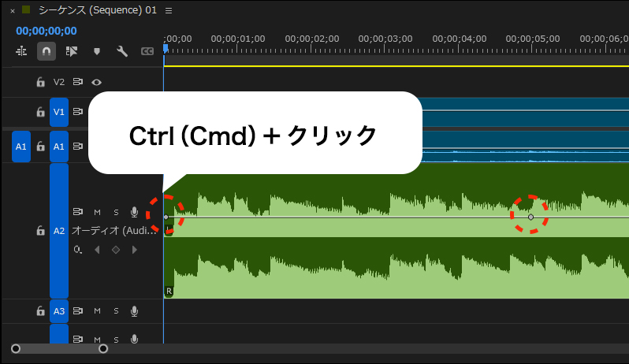The width and height of the screenshot is (629, 364).
Task: Toggle V1 track targeting button
Action: pos(59,112)
